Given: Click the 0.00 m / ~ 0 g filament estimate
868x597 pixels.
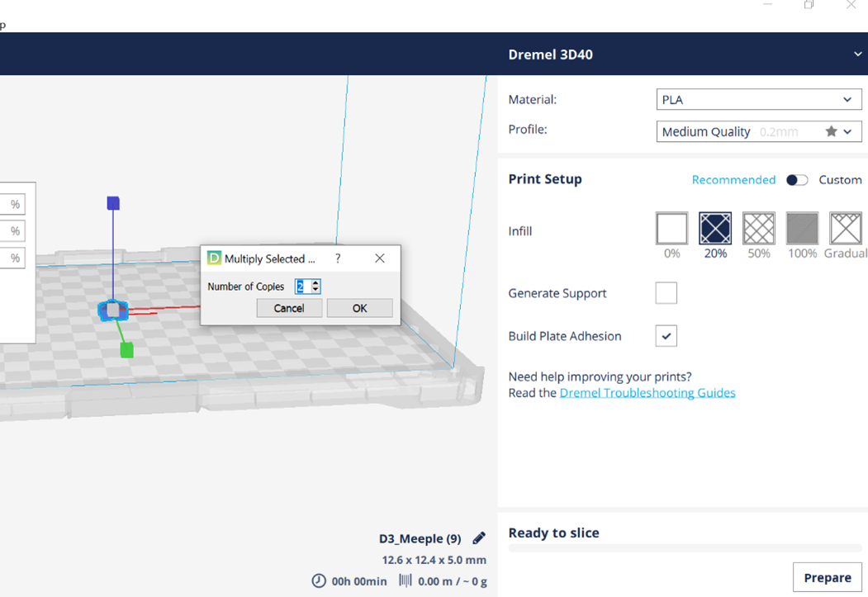Looking at the screenshot, I should point(453,581).
